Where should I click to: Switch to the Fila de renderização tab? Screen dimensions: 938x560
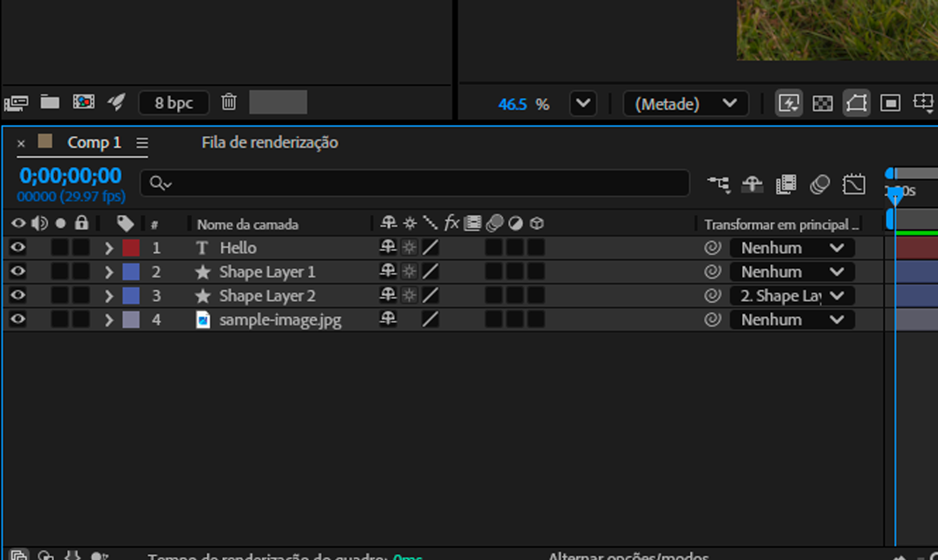[270, 143]
